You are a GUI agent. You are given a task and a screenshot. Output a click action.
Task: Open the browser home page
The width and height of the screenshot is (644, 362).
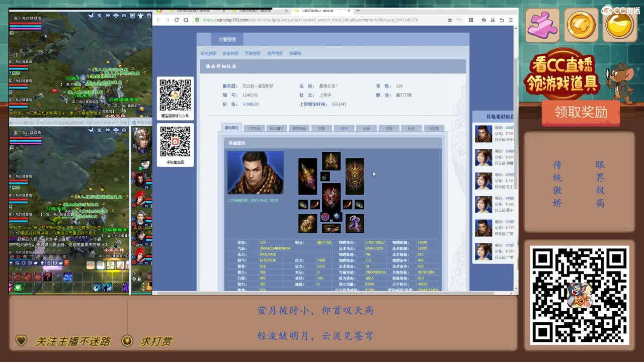[x=186, y=20]
